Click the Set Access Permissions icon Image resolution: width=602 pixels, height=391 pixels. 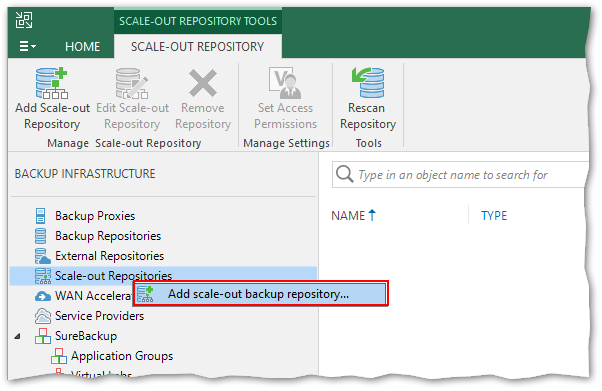tap(285, 83)
